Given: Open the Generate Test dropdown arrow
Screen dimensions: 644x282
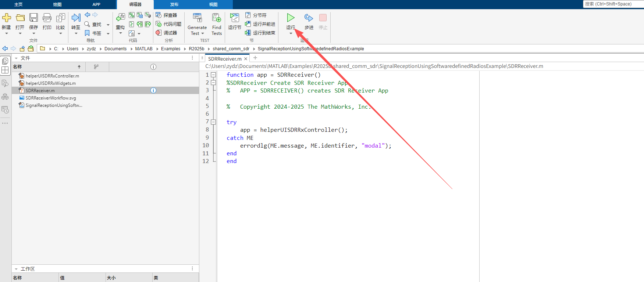Looking at the screenshot, I should pyautogui.click(x=202, y=33).
